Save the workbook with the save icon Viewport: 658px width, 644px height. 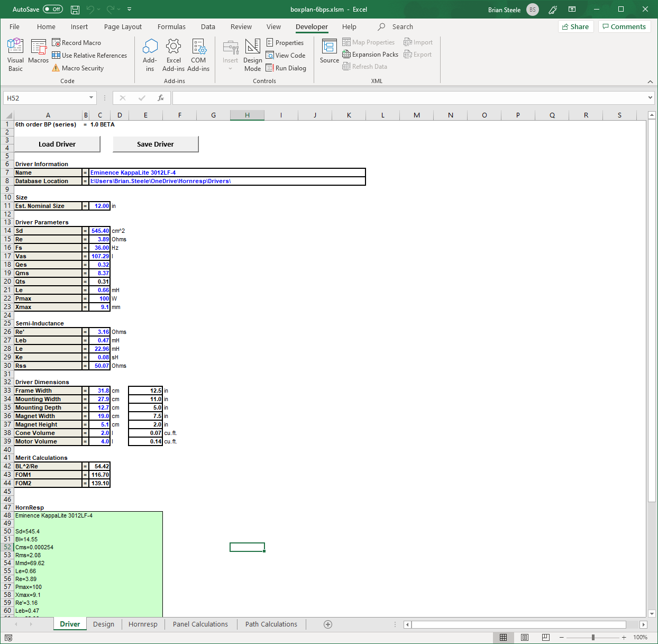click(x=75, y=10)
